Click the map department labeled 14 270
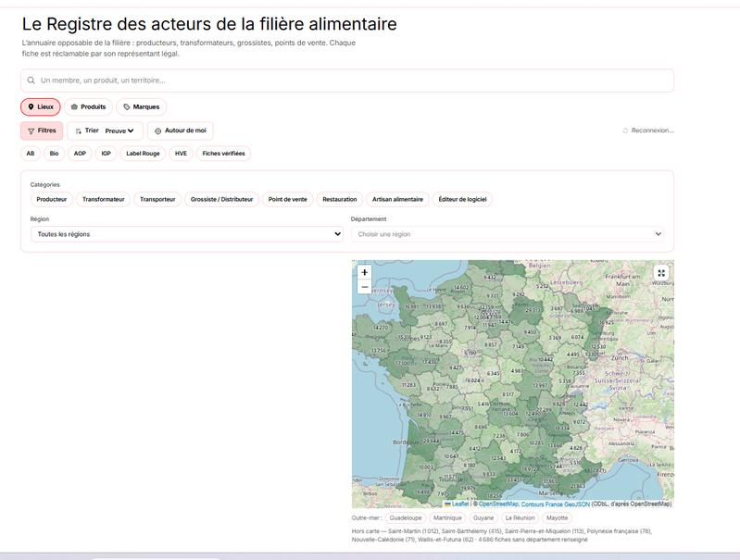The image size is (740, 560). click(x=381, y=328)
